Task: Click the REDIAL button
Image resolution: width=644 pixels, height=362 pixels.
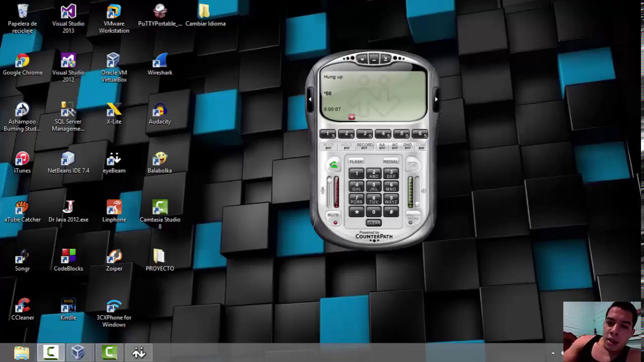Action: [x=390, y=161]
